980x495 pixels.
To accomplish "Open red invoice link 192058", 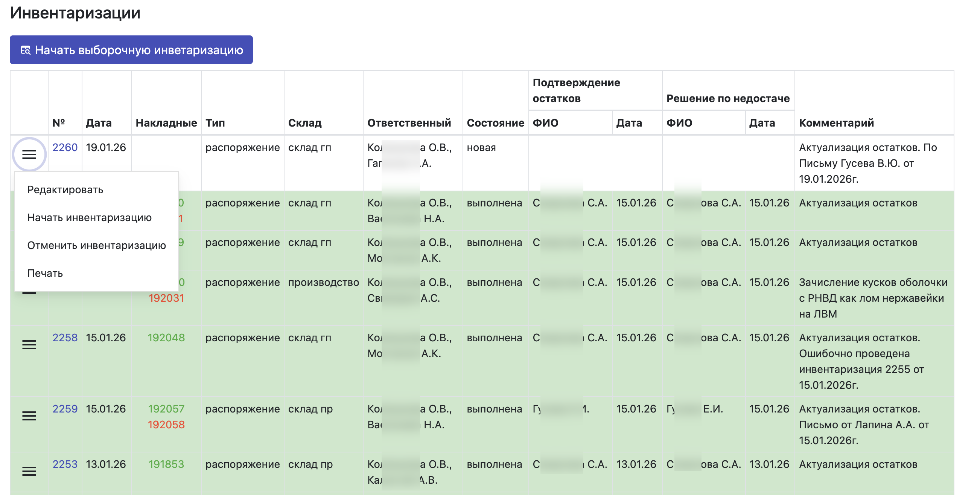I will 166,425.
